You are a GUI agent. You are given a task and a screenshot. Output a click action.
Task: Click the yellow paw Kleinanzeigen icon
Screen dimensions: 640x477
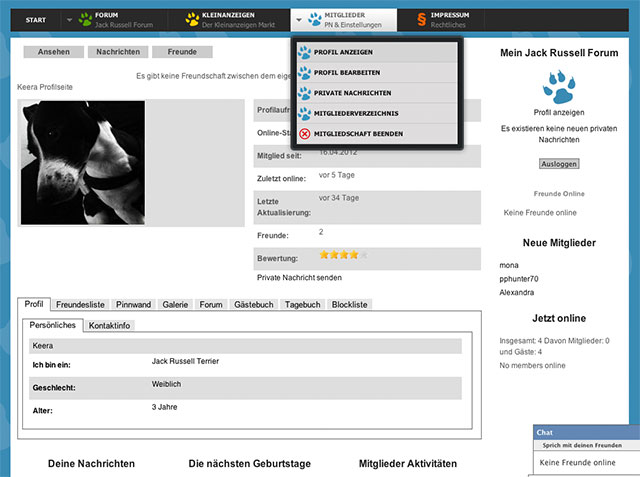pos(192,19)
